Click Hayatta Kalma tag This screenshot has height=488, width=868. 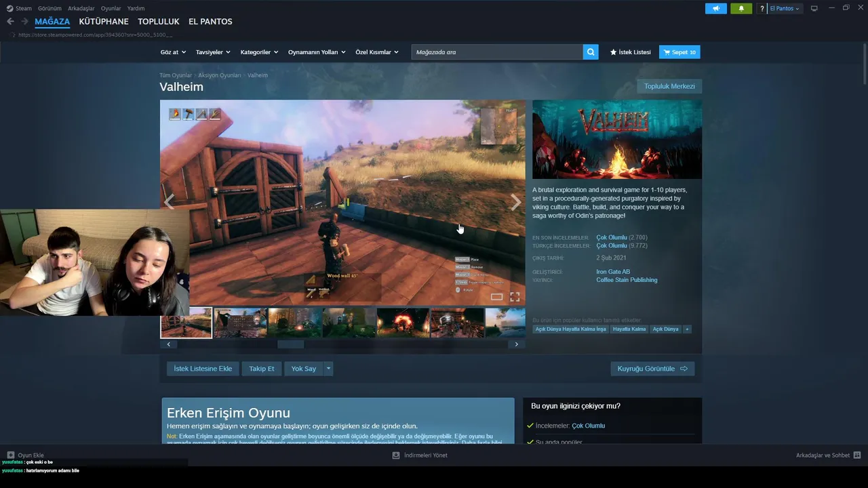pyautogui.click(x=629, y=329)
